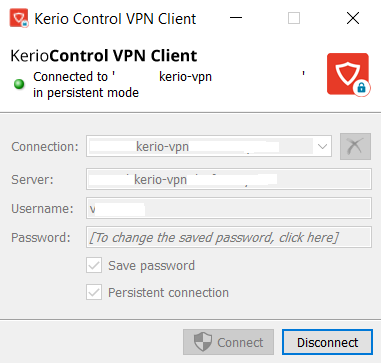Click the maximize window button

(294, 18)
